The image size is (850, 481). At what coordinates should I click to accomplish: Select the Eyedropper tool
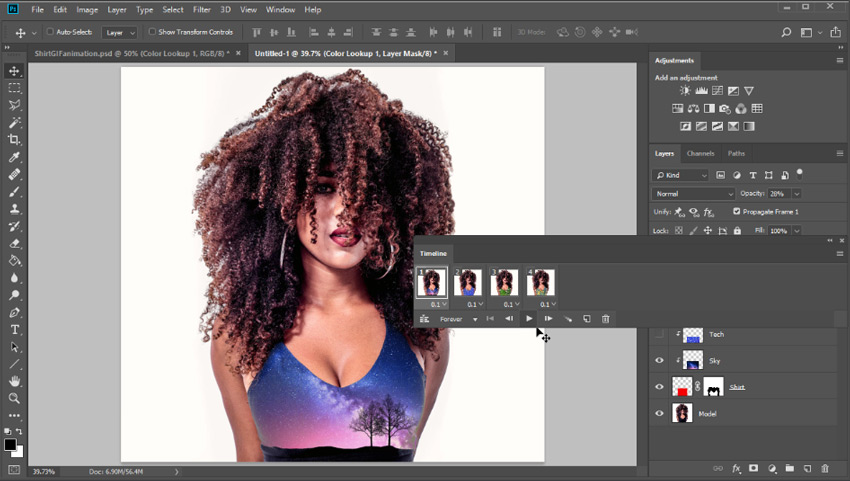click(14, 157)
